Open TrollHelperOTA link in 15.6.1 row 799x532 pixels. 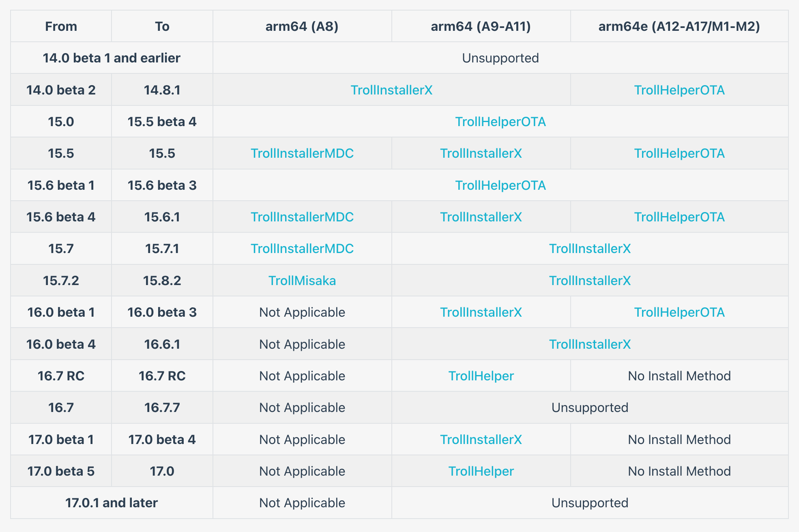coord(679,217)
